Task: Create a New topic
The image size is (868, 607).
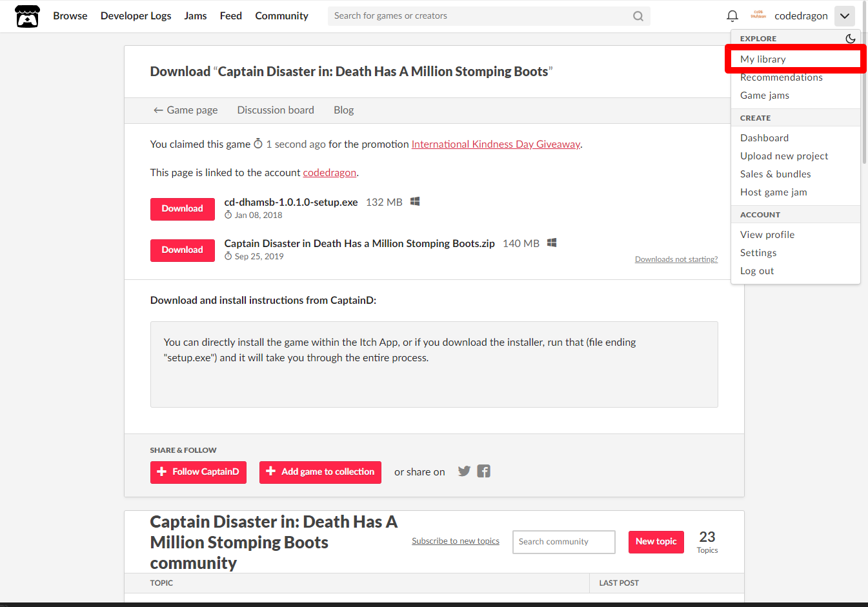Action: [656, 542]
